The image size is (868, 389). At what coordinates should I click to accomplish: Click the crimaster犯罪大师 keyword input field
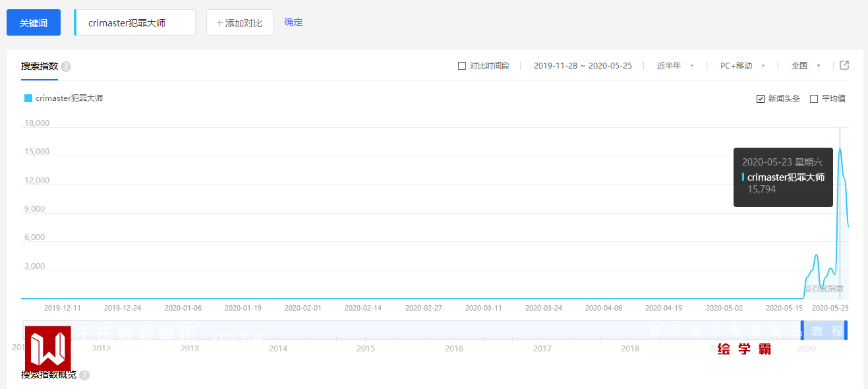pyautogui.click(x=135, y=22)
